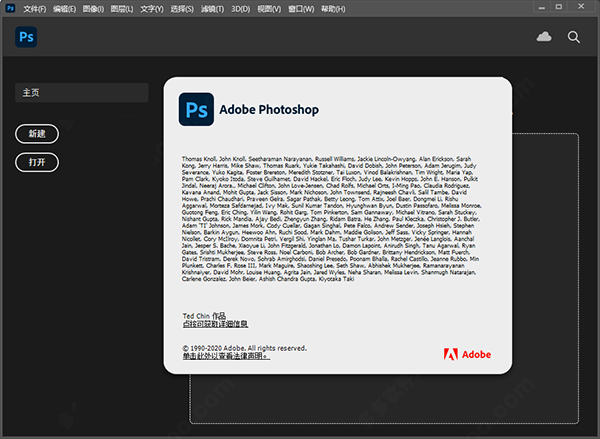Click the Photoshop home logo in the header

pyautogui.click(x=26, y=37)
